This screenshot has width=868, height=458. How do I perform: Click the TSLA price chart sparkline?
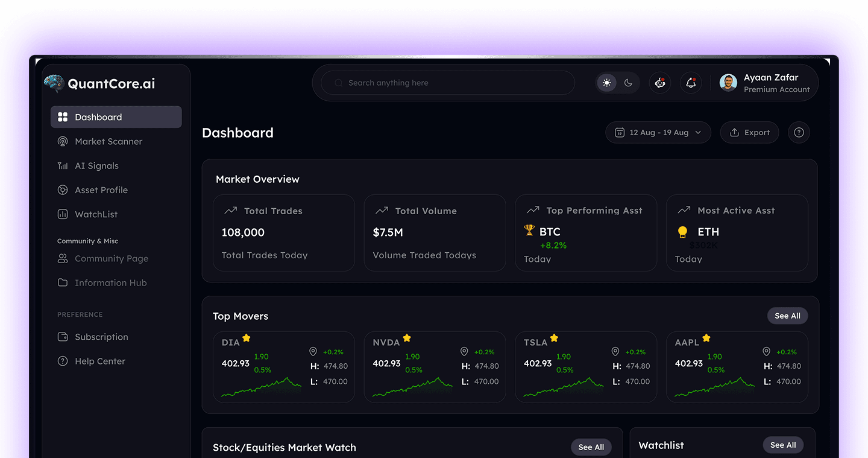pos(564,387)
